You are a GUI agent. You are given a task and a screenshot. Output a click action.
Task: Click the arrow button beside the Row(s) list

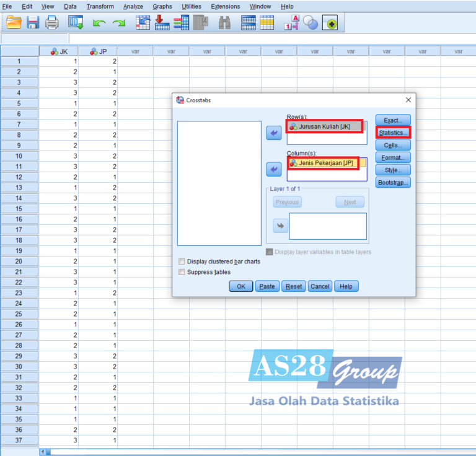(x=273, y=133)
